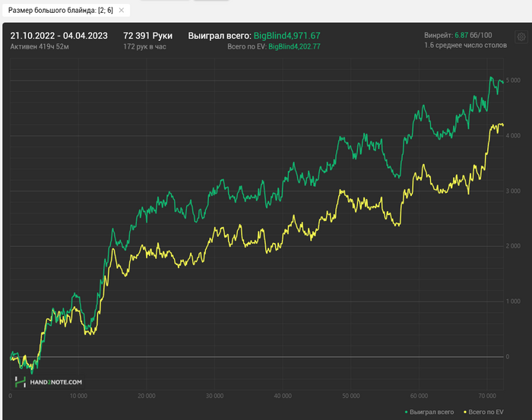Click the 4 000 y-axis label
Screen dimensions: 532x420
pyautogui.click(x=513, y=136)
